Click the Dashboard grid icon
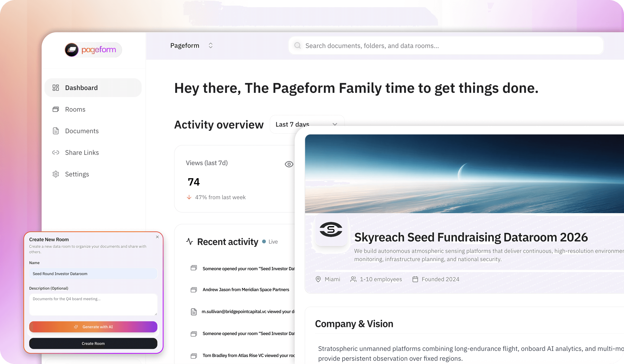 click(56, 88)
